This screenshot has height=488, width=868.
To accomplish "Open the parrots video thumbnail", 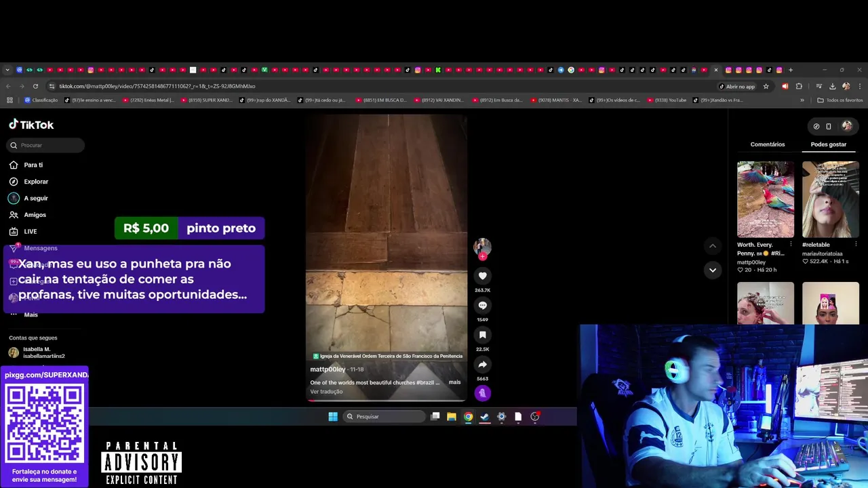I will (x=766, y=199).
